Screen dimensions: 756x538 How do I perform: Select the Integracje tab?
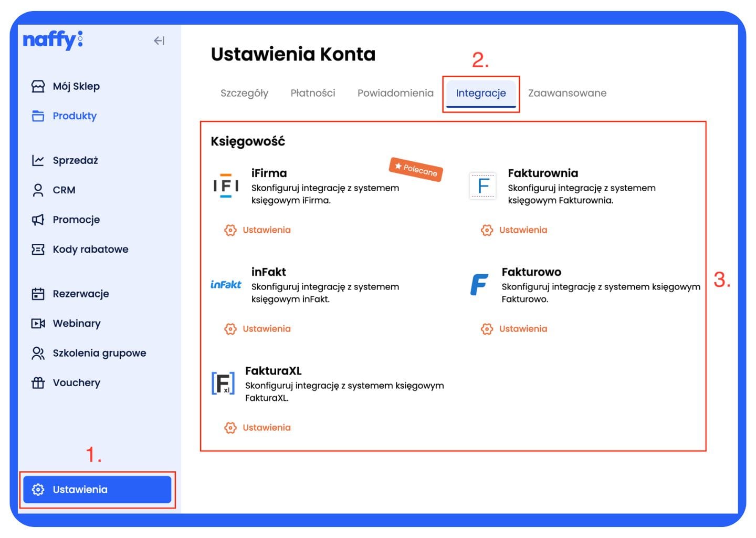[481, 94]
